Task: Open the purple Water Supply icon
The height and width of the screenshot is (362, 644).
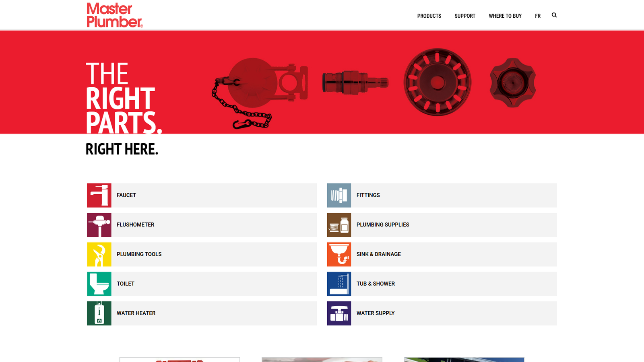Action: click(x=339, y=313)
